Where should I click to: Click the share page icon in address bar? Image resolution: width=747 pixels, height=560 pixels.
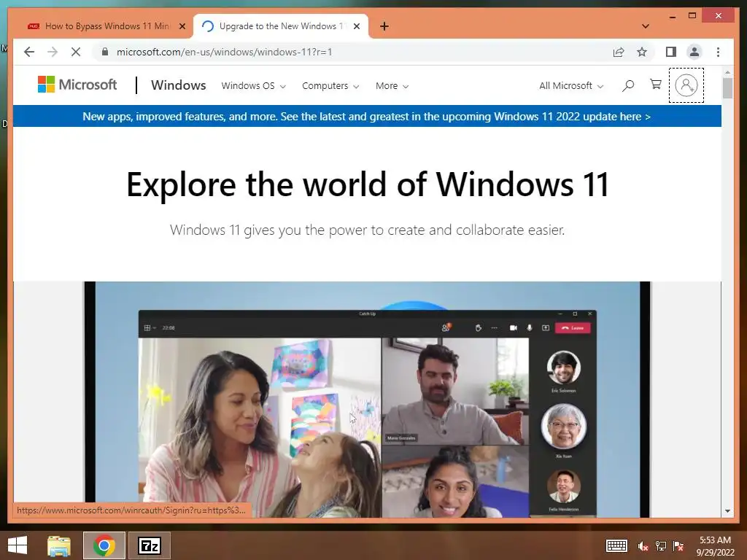619,52
